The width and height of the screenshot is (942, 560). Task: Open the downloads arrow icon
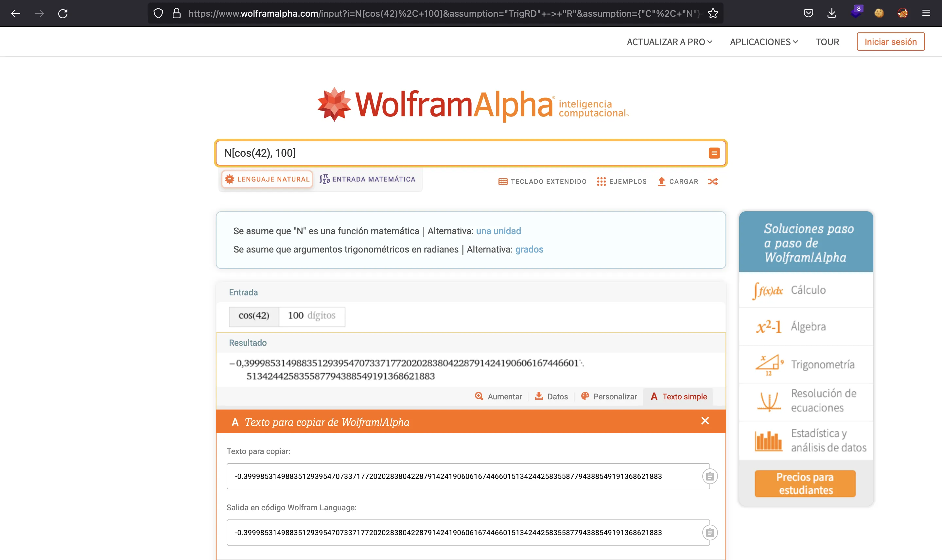coord(832,14)
